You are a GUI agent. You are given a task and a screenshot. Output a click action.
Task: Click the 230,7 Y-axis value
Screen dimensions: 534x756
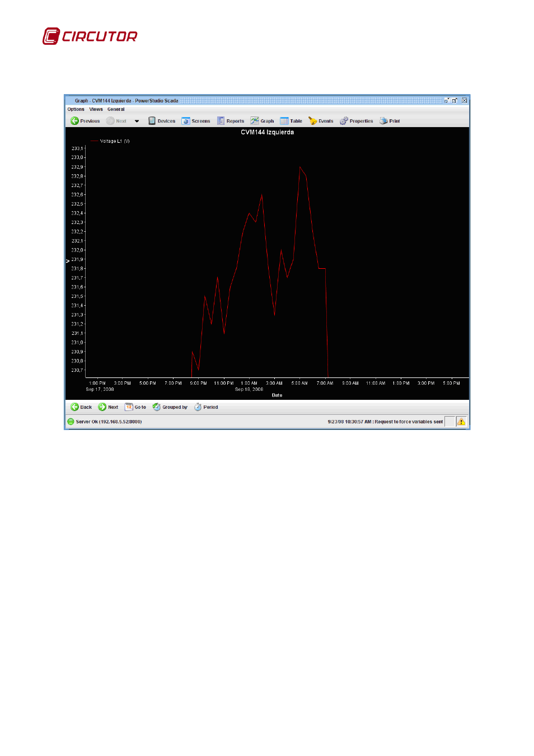click(x=77, y=370)
